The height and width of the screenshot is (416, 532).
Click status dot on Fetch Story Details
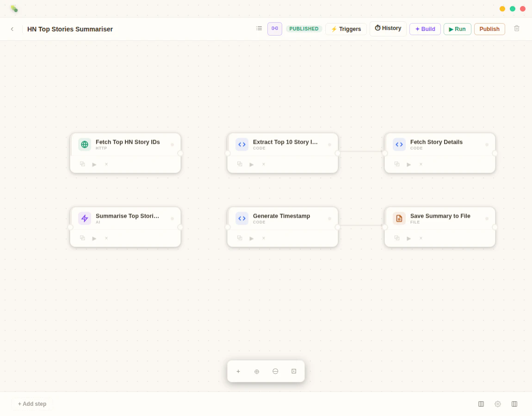click(x=487, y=145)
